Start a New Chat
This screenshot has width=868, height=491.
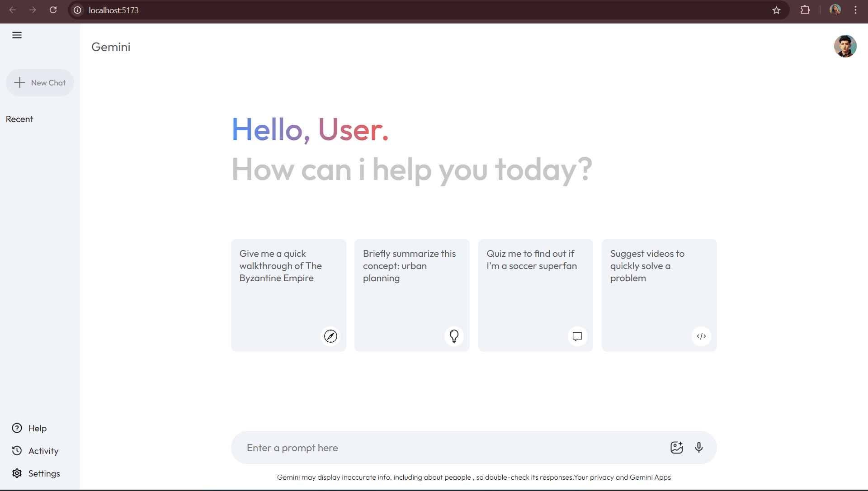coord(40,83)
